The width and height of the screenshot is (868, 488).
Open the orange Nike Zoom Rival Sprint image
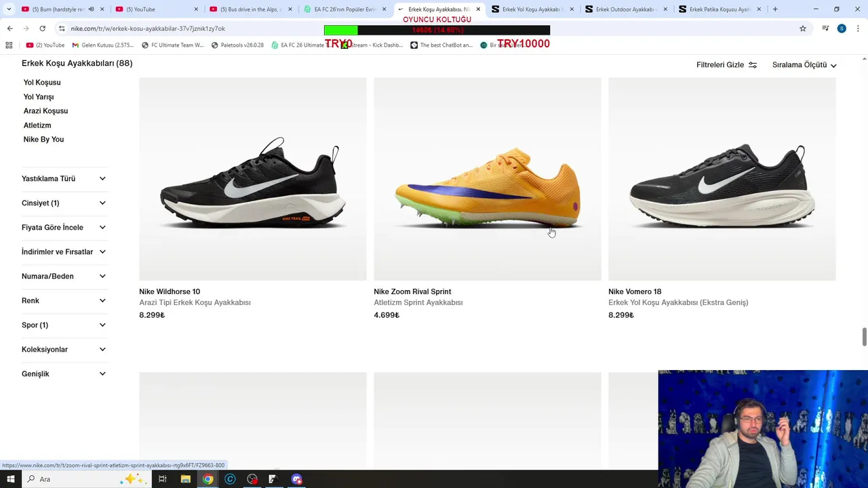(x=488, y=179)
